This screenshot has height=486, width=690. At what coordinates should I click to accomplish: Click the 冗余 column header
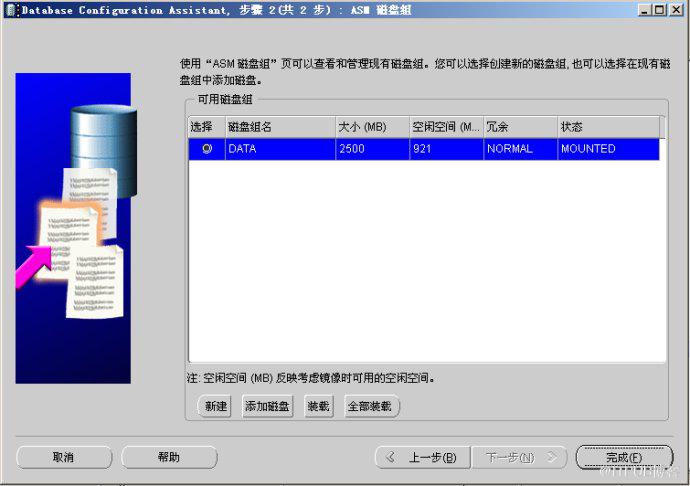tap(520, 127)
